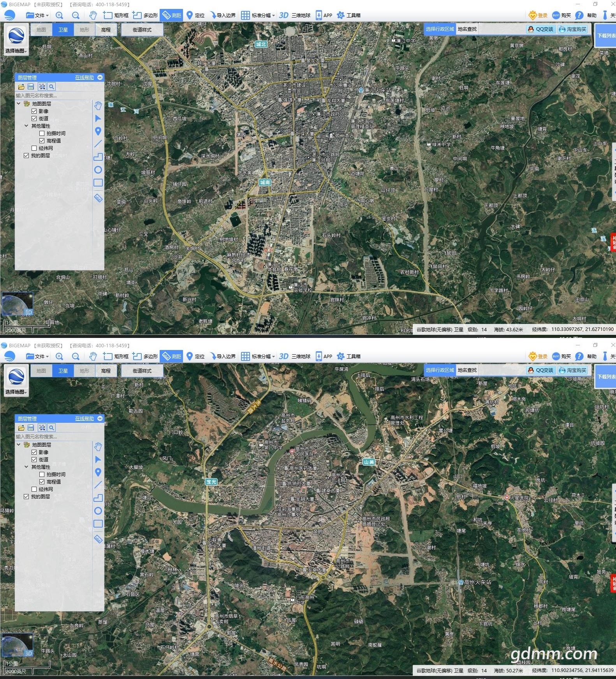Open 选择地图 dropdown in top window
This screenshot has height=679, width=616.
pos(16,51)
